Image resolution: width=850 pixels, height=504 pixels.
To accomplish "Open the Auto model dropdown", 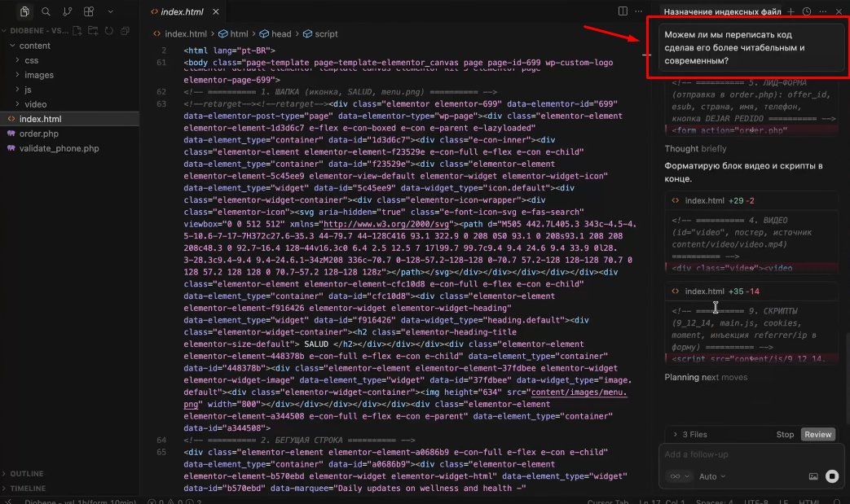I will pos(712,476).
